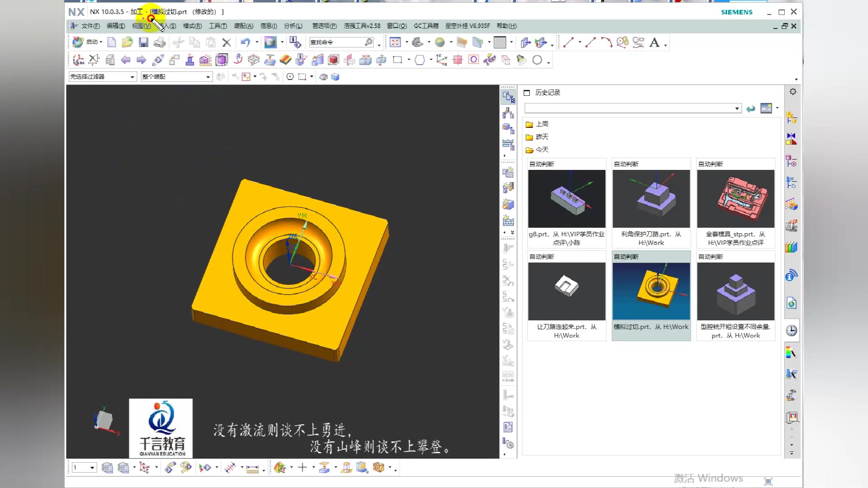Click the Undo arrow icon
This screenshot has width=868, height=488.
[245, 42]
